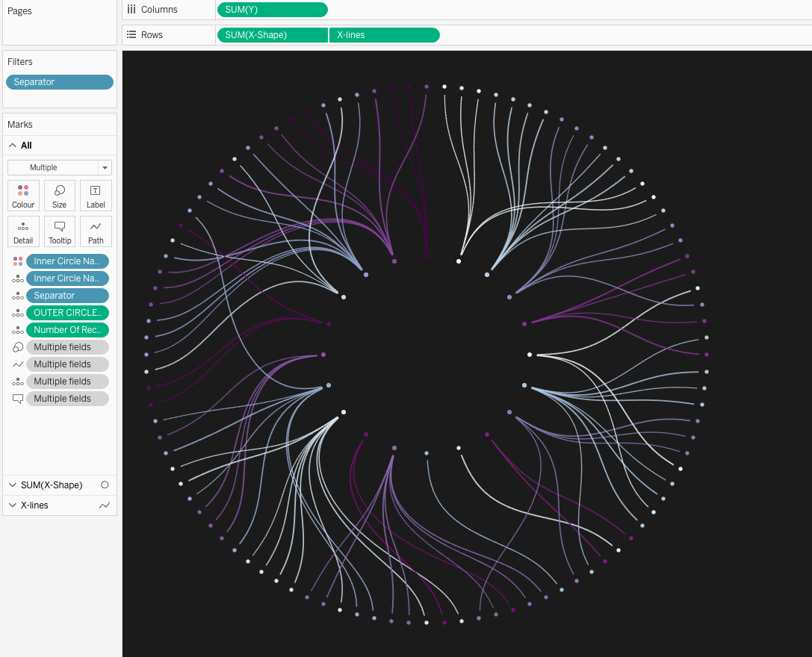This screenshot has width=812, height=657.
Task: Collapse the All marks section
Action: (13, 146)
